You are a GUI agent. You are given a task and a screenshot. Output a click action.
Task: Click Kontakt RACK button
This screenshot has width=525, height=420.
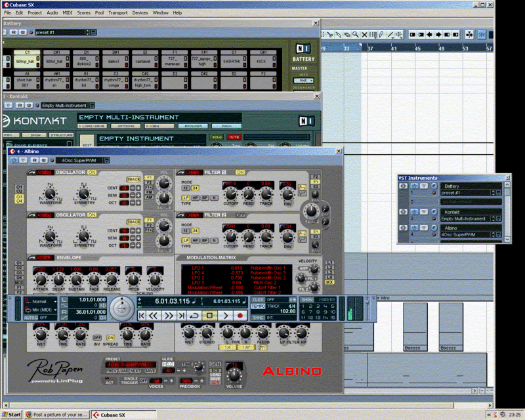pos(226,126)
